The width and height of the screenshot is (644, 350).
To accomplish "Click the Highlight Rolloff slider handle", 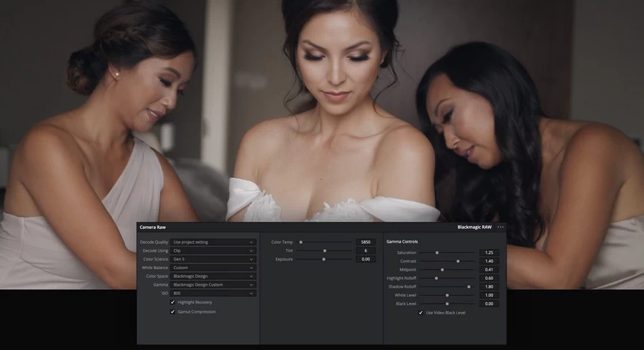I will point(436,278).
